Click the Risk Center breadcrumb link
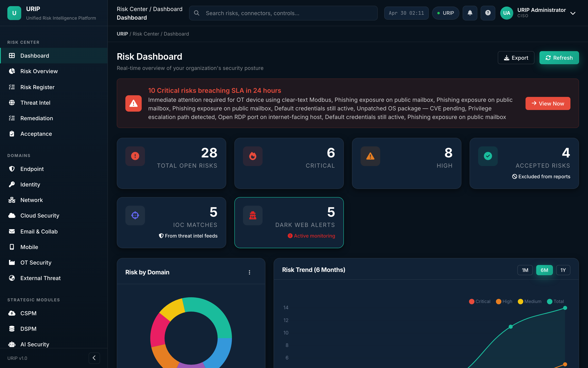The width and height of the screenshot is (588, 368). click(x=146, y=34)
